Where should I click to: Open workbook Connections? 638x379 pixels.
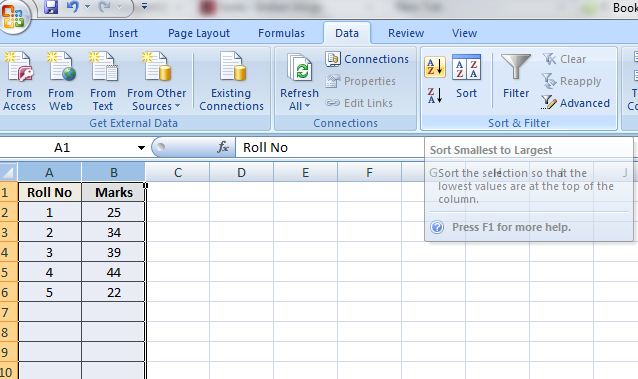[367, 59]
